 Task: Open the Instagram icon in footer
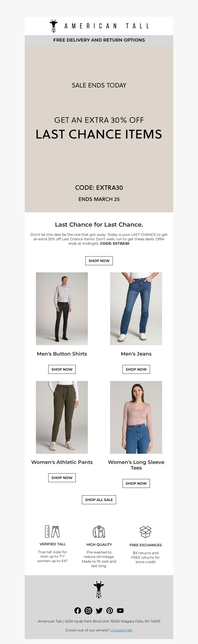pyautogui.click(x=88, y=611)
